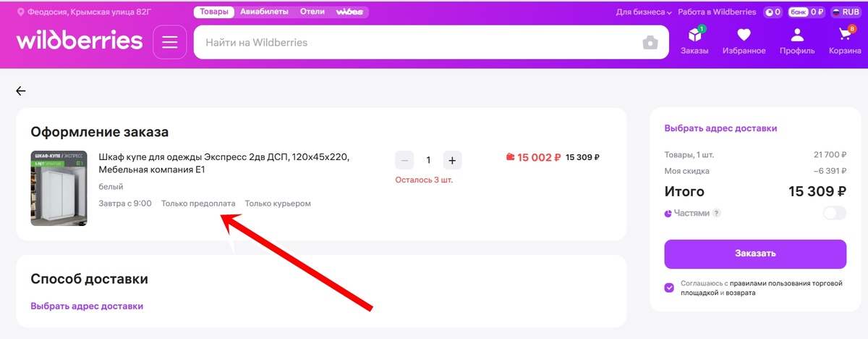The image size is (868, 339).
Task: Toggle the Частями installment switch
Action: point(835,213)
